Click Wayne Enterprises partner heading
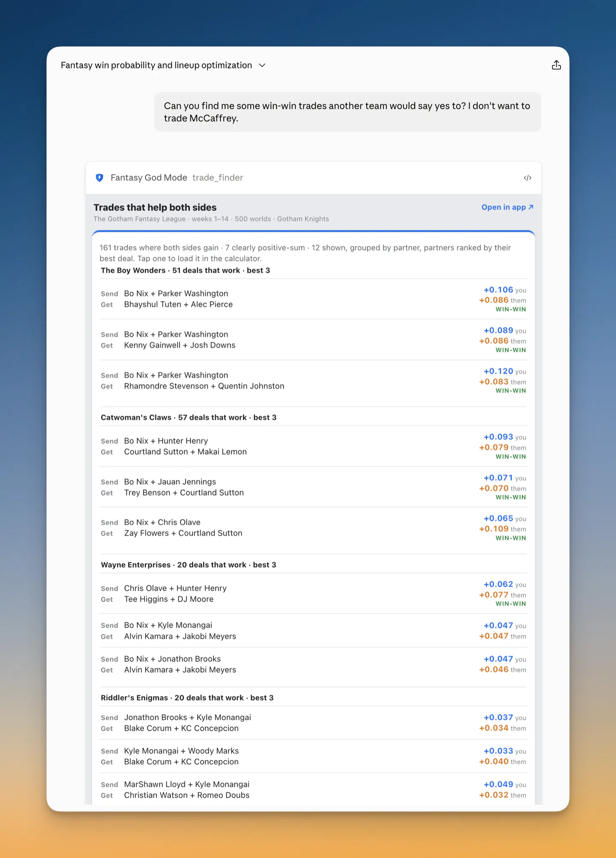This screenshot has height=858, width=616. point(189,565)
